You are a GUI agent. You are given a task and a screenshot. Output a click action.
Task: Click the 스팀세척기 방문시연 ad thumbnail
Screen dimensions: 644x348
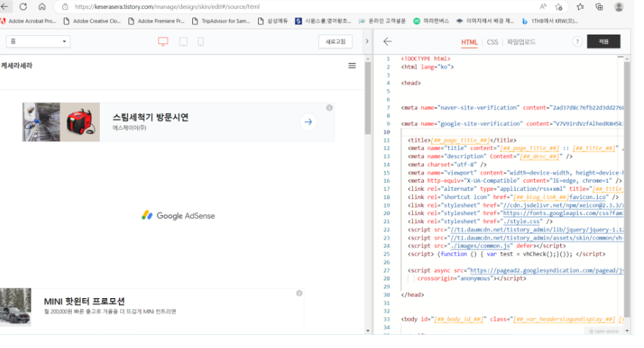61,122
